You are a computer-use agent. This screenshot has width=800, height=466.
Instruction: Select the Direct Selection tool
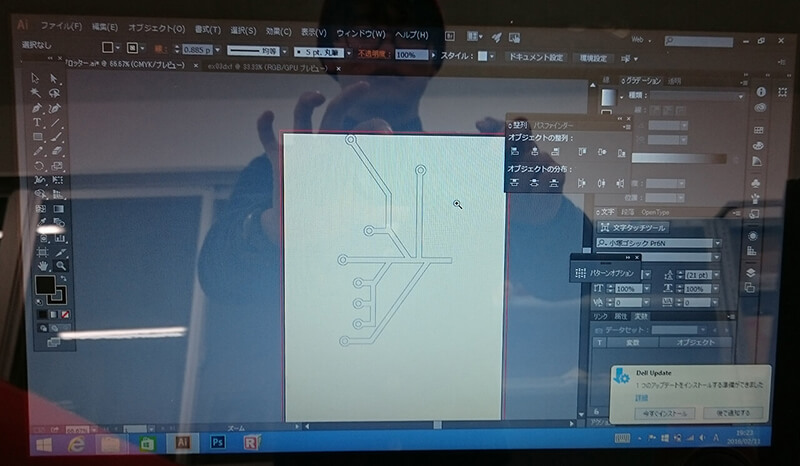[54, 78]
